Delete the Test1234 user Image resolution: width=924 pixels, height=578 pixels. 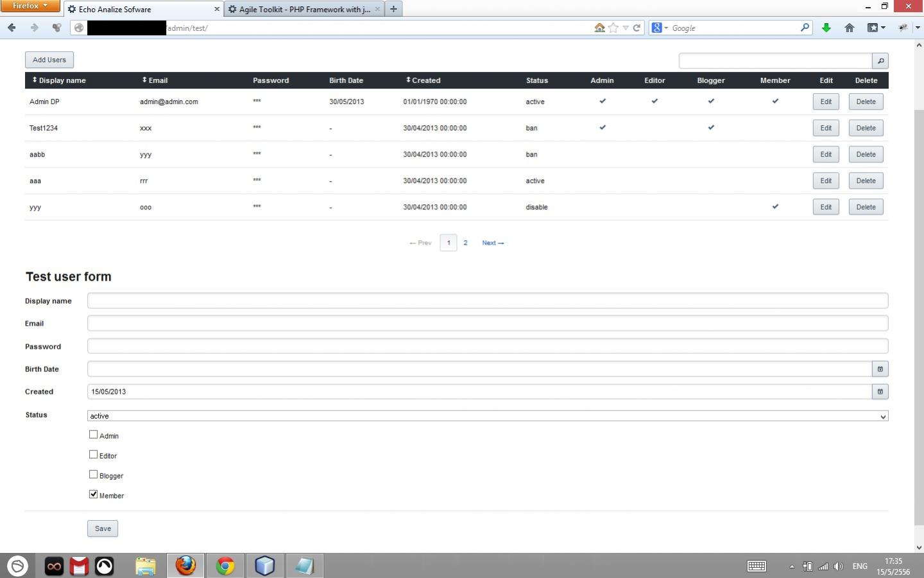tap(866, 128)
